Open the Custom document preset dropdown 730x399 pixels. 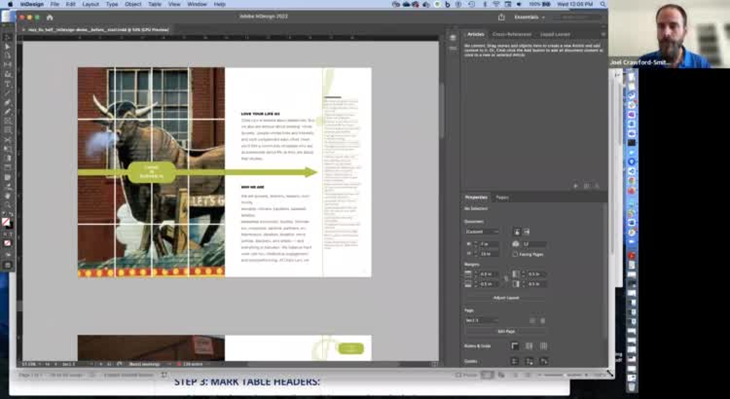[482, 231]
